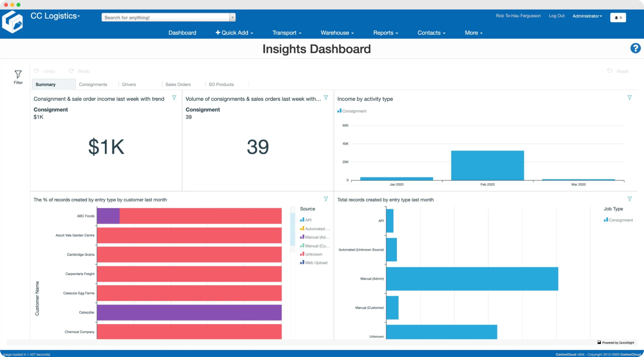Click the Filter funnel icon in left sidebar
This screenshot has height=357, width=644.
(18, 74)
